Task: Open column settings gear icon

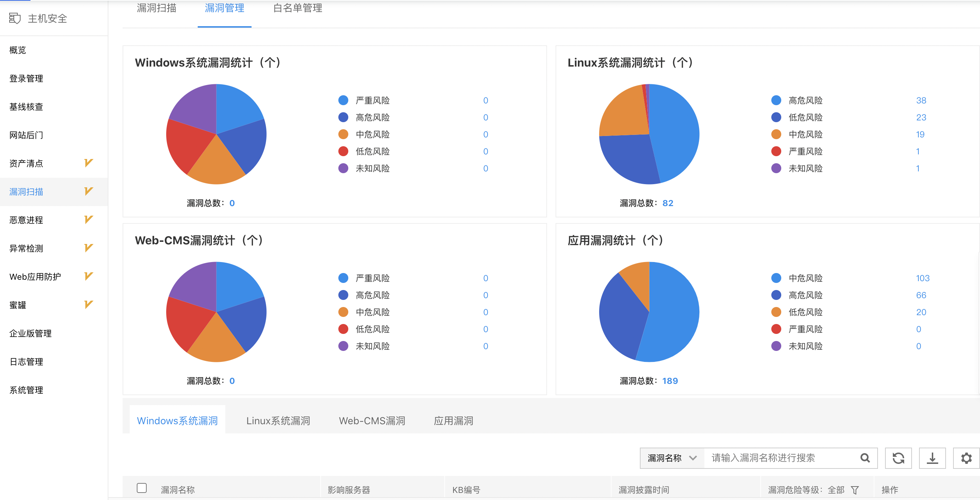Action: coord(966,458)
